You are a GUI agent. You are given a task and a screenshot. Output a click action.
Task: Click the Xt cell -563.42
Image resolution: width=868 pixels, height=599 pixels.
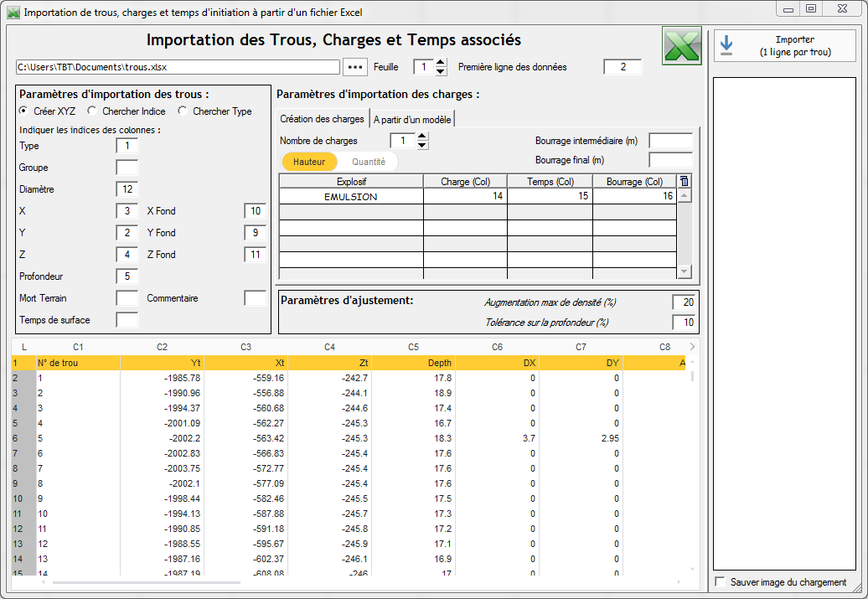click(x=245, y=438)
